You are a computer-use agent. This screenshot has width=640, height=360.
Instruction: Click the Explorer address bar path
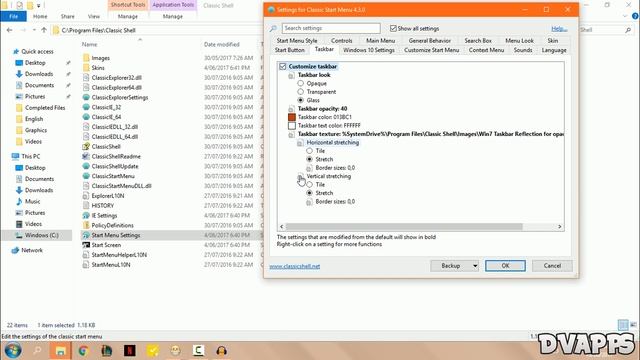pyautogui.click(x=98, y=30)
